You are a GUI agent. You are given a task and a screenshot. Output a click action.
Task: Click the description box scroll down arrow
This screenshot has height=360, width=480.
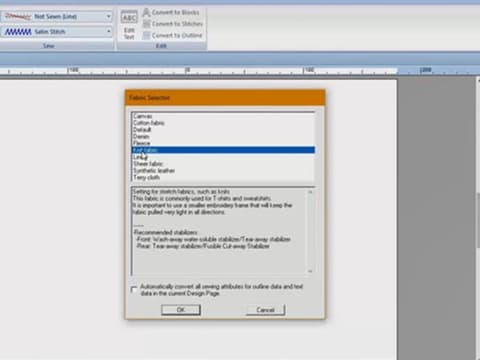(x=310, y=271)
